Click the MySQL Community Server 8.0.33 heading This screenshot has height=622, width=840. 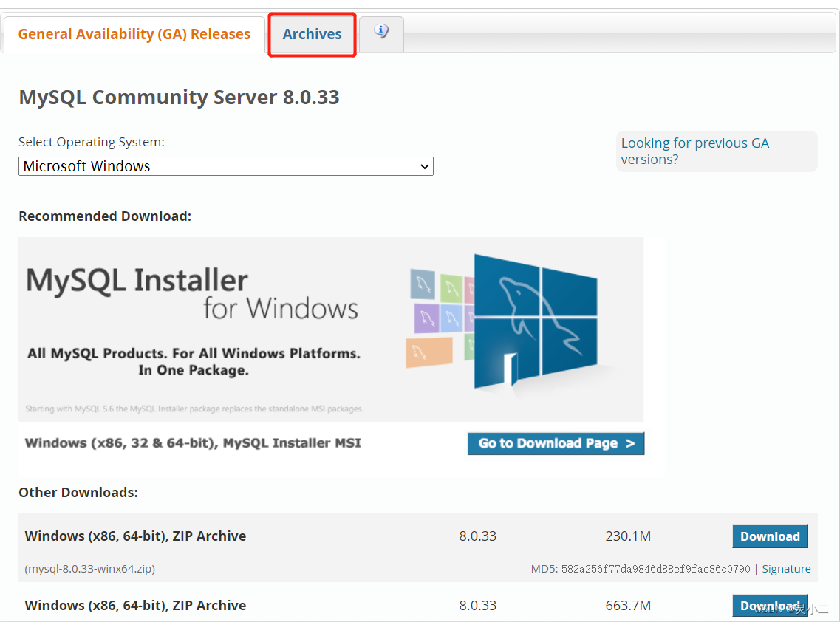point(179,98)
